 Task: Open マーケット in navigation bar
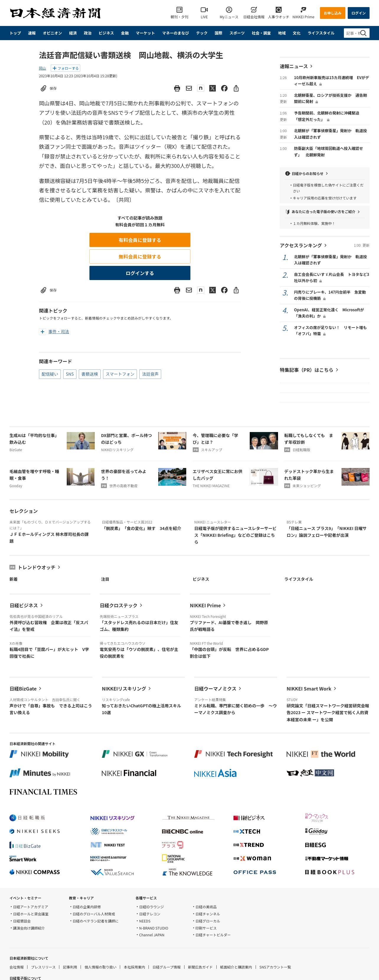click(145, 33)
